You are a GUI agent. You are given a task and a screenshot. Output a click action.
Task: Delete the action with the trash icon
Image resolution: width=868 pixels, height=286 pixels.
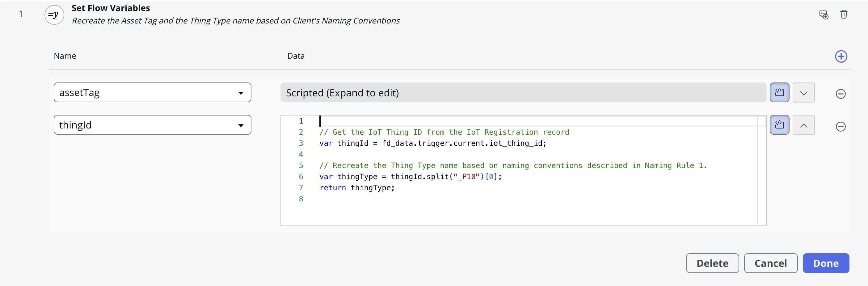coord(844,15)
